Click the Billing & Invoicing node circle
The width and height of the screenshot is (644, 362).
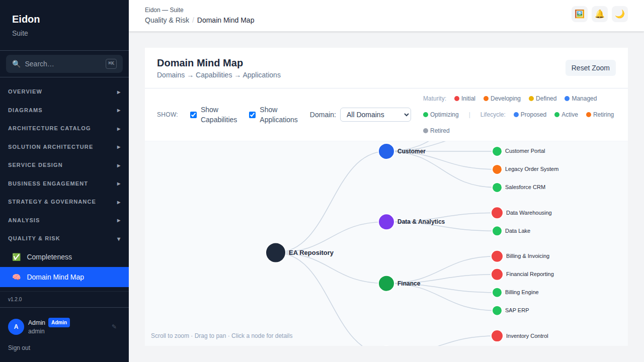[x=497, y=256]
